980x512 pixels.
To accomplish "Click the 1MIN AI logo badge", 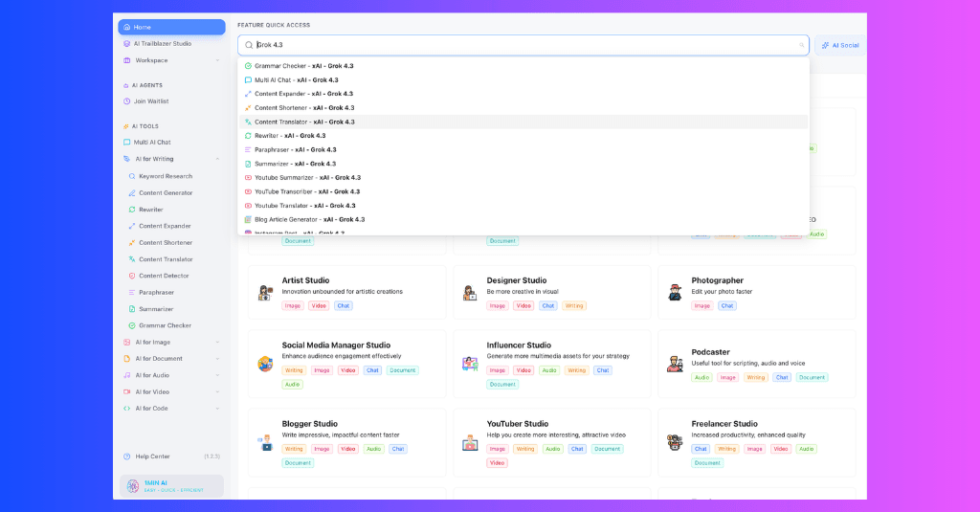I will pyautogui.click(x=132, y=486).
